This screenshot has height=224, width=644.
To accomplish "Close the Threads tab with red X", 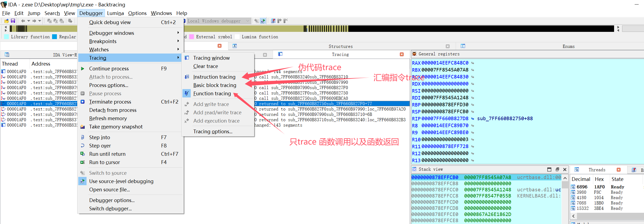I will (619, 170).
